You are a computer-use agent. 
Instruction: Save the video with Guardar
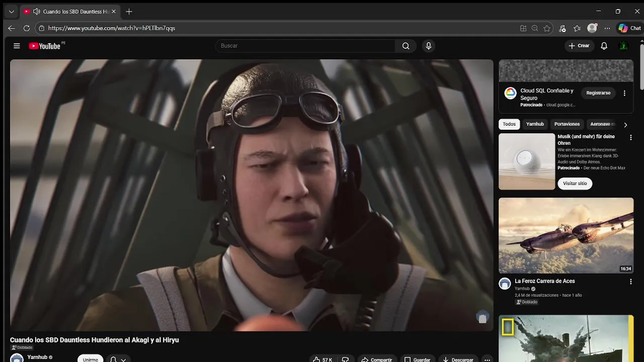click(418, 359)
